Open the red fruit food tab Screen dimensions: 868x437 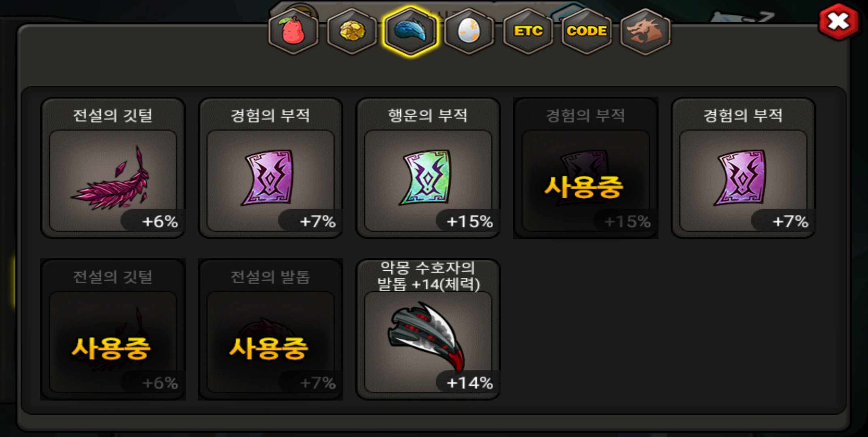click(x=293, y=31)
